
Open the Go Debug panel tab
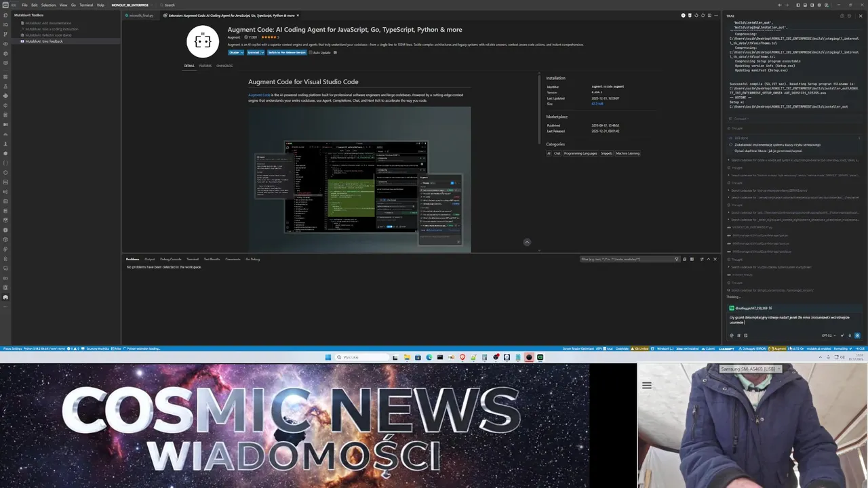pyautogui.click(x=253, y=259)
